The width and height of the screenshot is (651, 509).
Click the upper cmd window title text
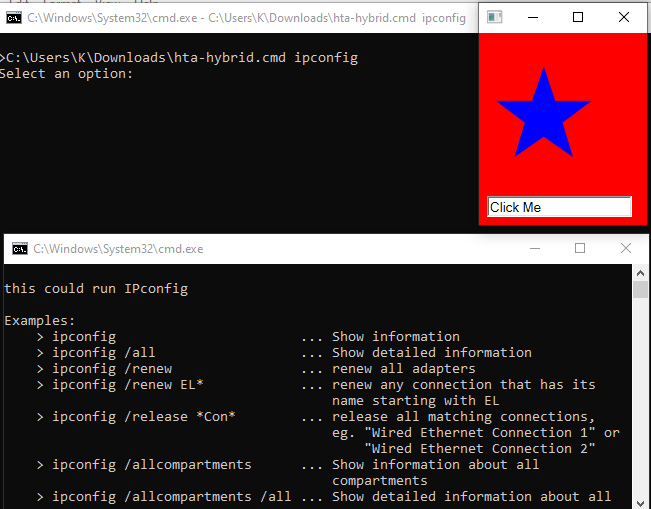coord(247,18)
